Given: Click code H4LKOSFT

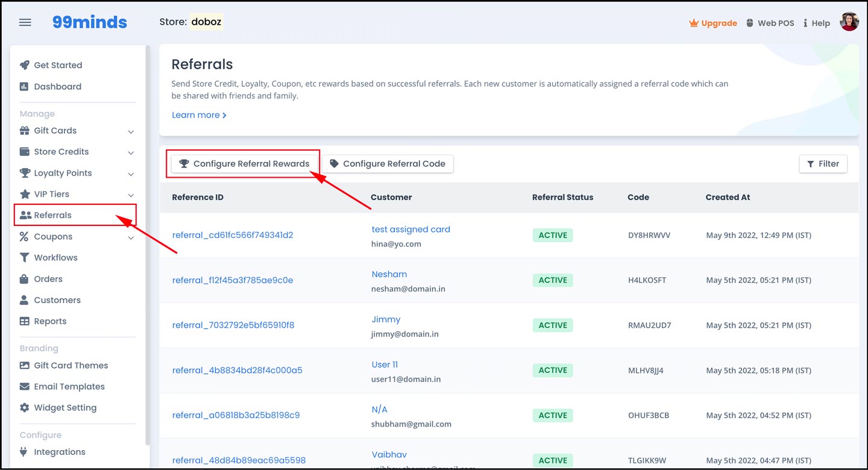Looking at the screenshot, I should pyautogui.click(x=647, y=280).
